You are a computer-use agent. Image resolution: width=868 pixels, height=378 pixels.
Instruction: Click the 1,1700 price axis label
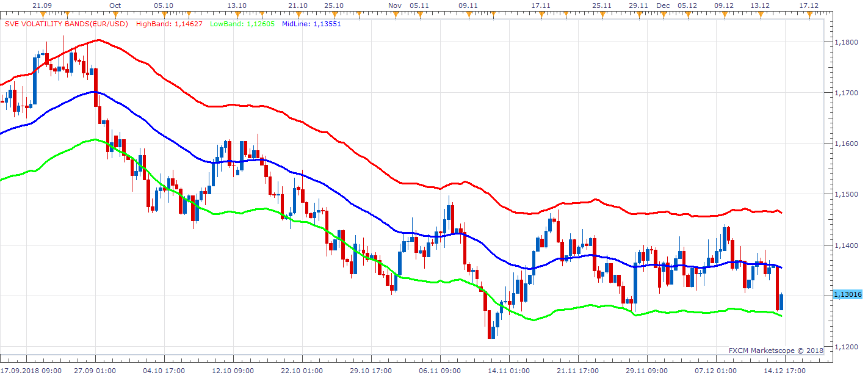845,93
